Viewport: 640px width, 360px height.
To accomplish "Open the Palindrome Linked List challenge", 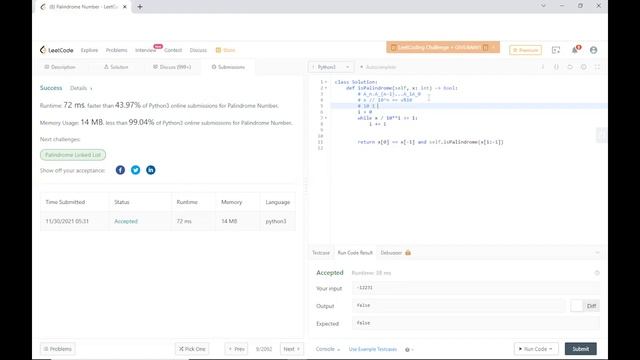I will tap(73, 155).
